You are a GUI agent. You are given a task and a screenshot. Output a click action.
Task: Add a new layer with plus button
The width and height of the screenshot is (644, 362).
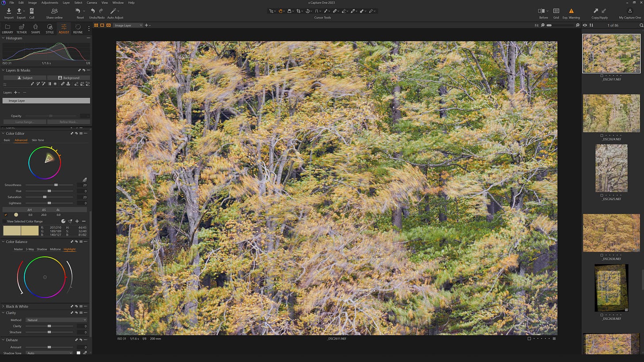click(15, 92)
